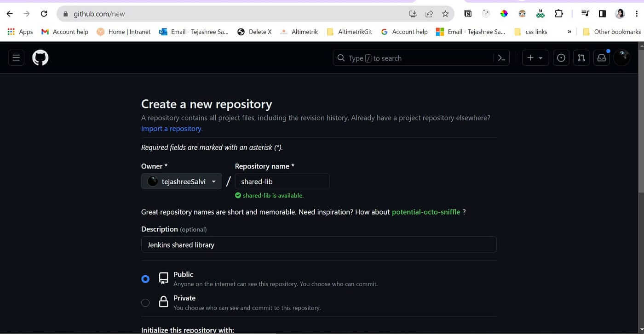644x334 pixels.
Task: Show more bookmarks with chevron overflow
Action: pyautogui.click(x=569, y=32)
